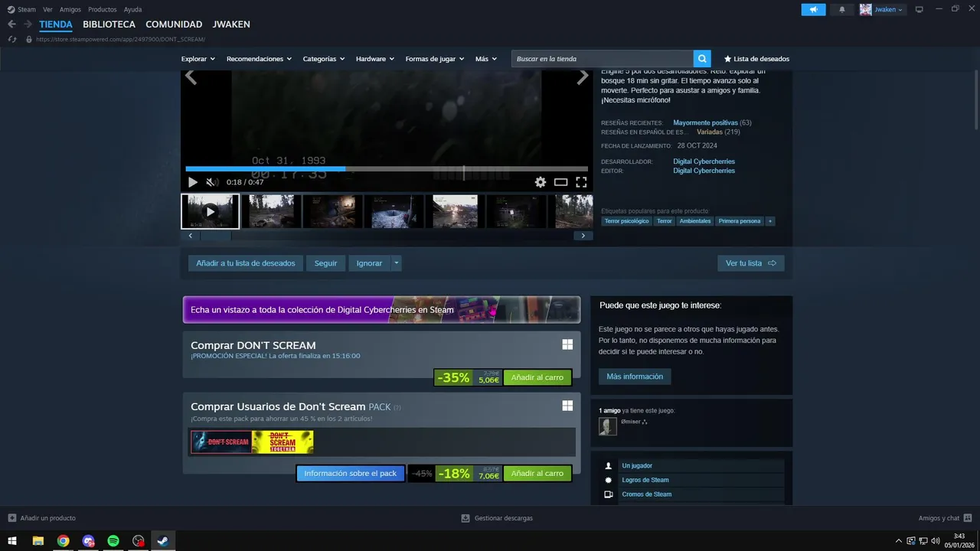Expand more tags with plus button
980x551 pixels.
[x=770, y=221]
